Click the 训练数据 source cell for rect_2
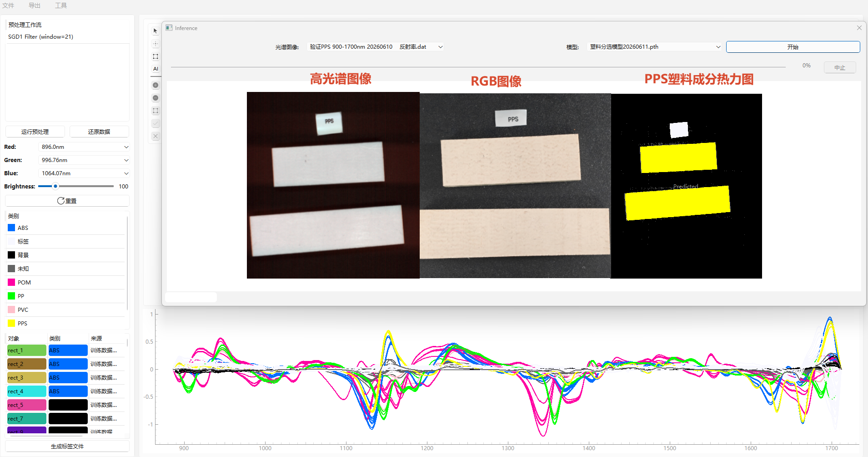Image resolution: width=868 pixels, height=457 pixels. (x=106, y=364)
